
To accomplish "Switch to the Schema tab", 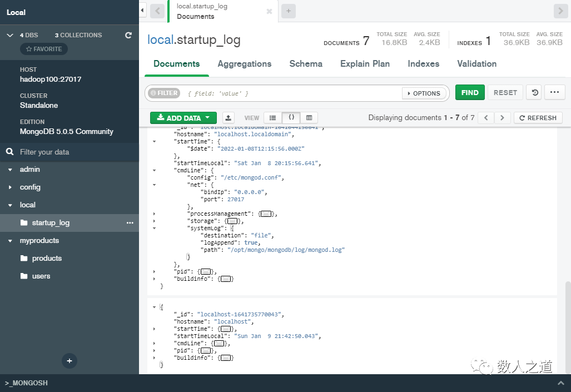I will (x=306, y=64).
